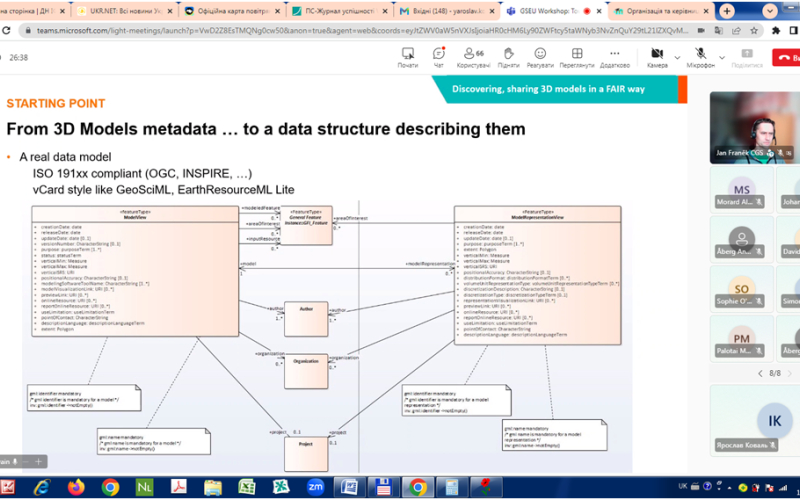Open the Переглянути (view) options
This screenshot has width=800, height=500.
point(577,57)
